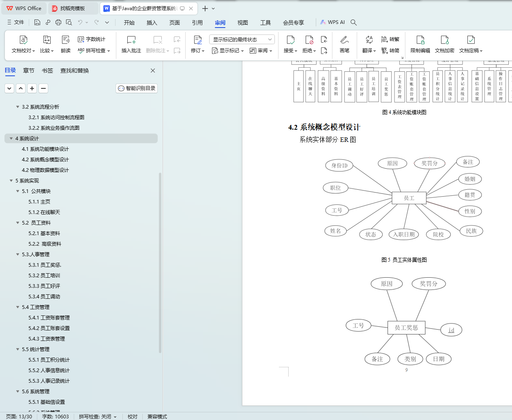512x420 pixels.
Task: Start 朗读 read-aloud
Action: [65, 44]
